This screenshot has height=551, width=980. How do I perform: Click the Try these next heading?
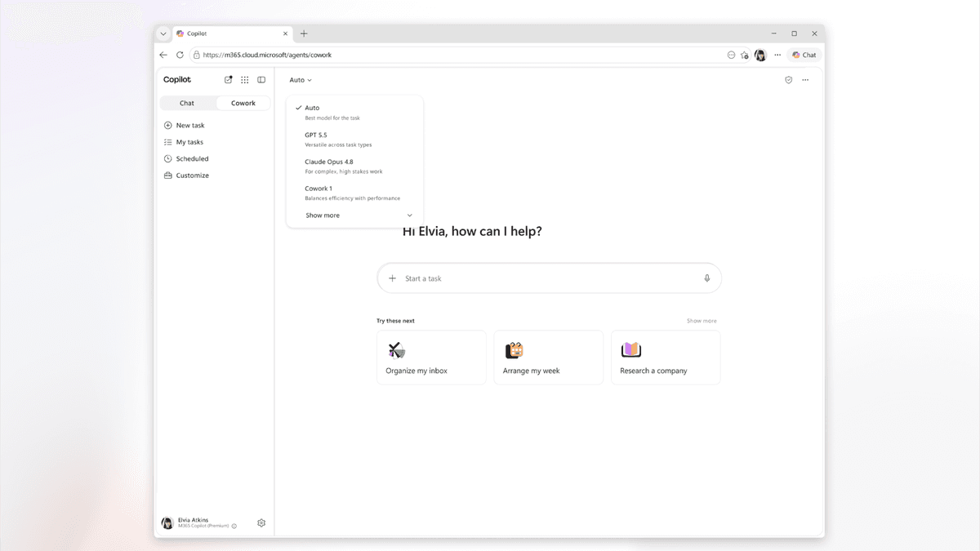395,321
